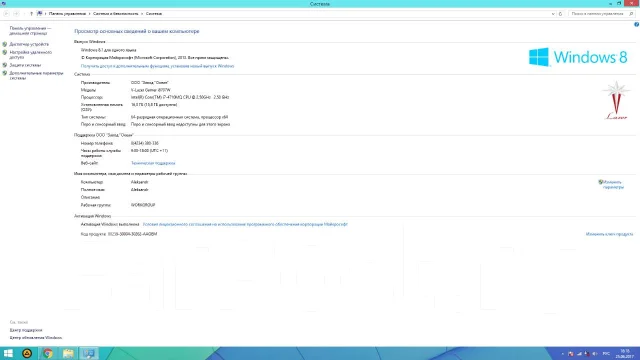This screenshot has width=640, height=360.
Task: Open Help via blue question mark icon
Action: tap(636, 24)
